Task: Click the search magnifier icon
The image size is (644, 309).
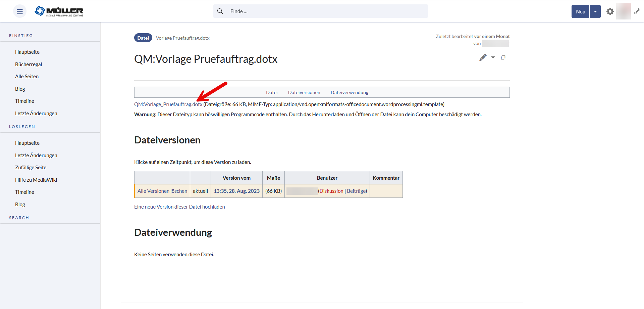Action: pos(220,11)
